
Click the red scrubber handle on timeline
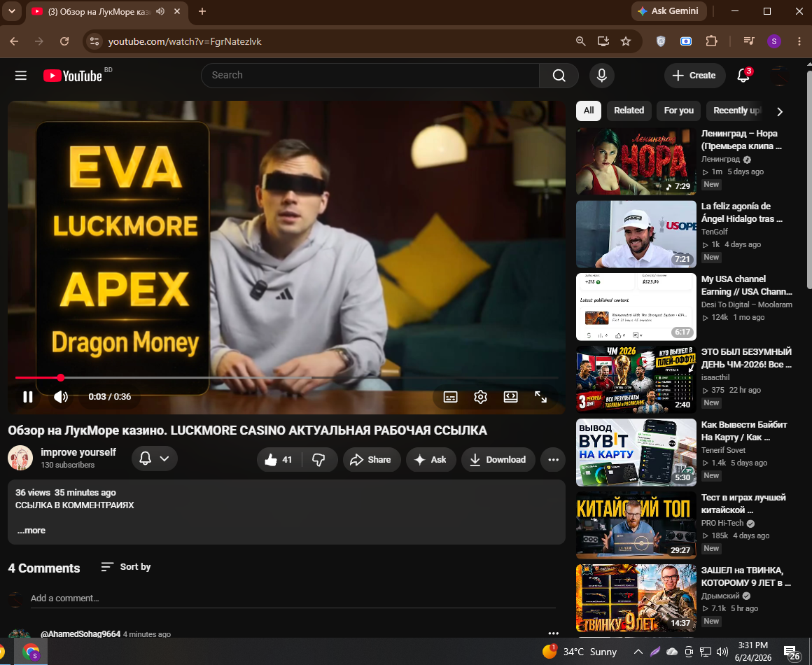pos(61,377)
